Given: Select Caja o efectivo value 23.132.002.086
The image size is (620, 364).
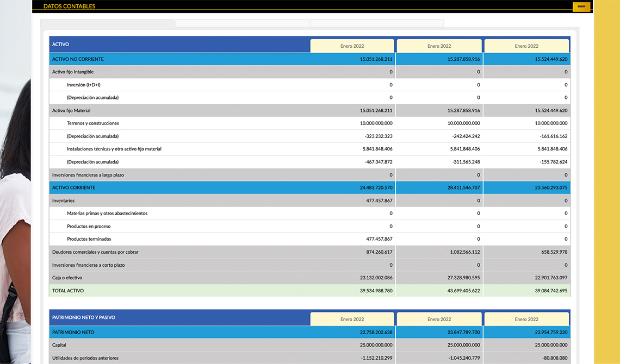Looking at the screenshot, I should (x=376, y=278).
